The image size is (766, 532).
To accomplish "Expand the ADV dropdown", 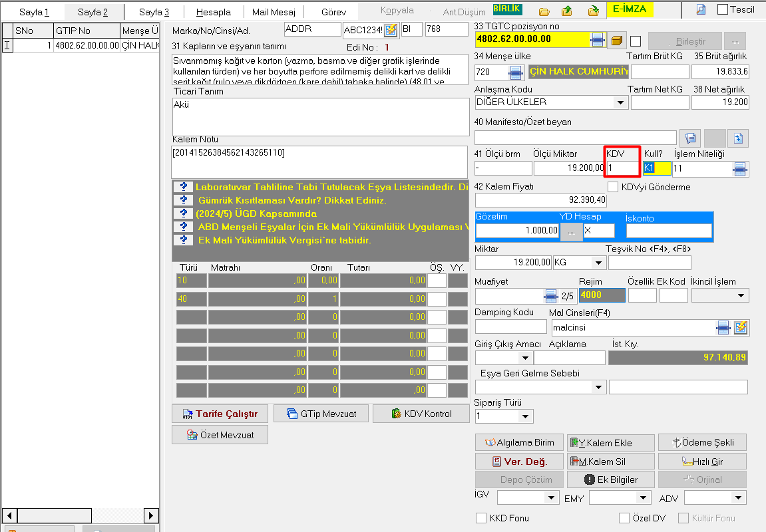I will click(x=738, y=498).
